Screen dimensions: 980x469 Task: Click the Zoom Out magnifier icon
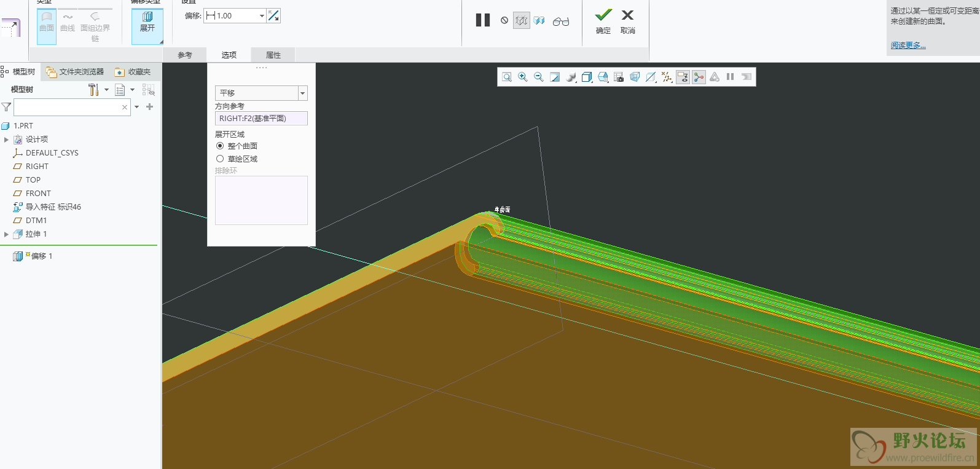pos(539,77)
